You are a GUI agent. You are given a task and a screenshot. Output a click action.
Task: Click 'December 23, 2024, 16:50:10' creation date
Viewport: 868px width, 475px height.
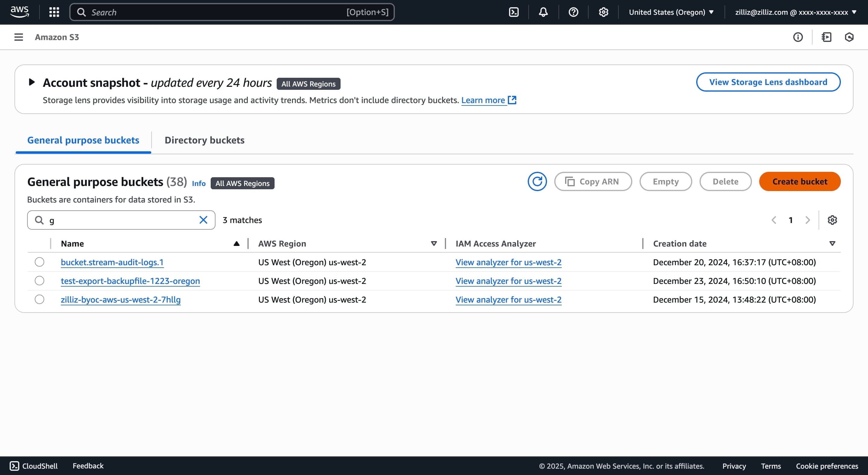tap(734, 281)
